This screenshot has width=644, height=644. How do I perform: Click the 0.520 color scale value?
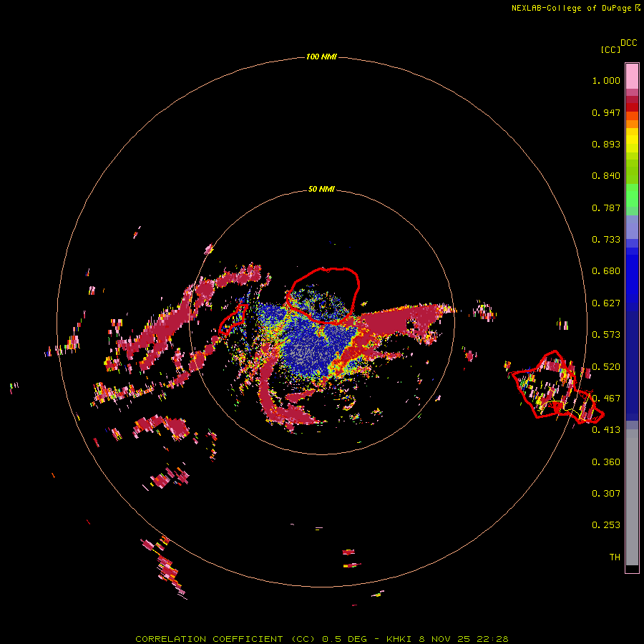[x=606, y=367]
